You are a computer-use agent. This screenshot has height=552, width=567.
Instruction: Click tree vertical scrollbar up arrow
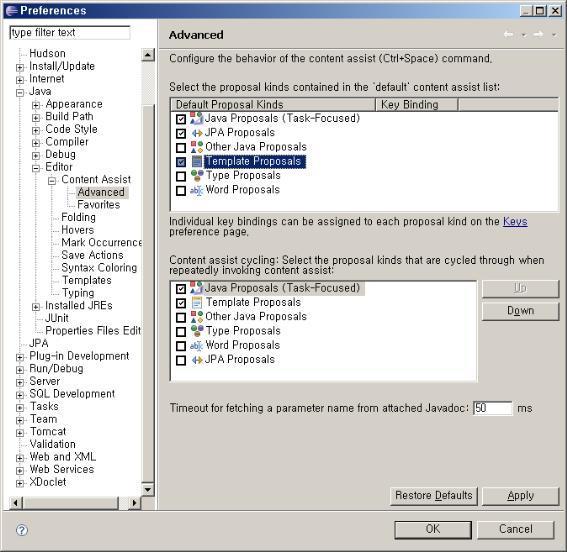(x=148, y=55)
